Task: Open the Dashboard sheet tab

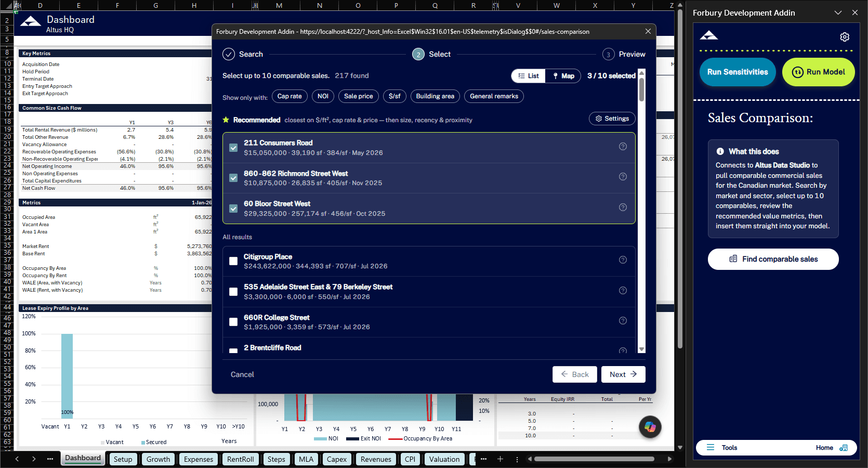Action: point(83,458)
